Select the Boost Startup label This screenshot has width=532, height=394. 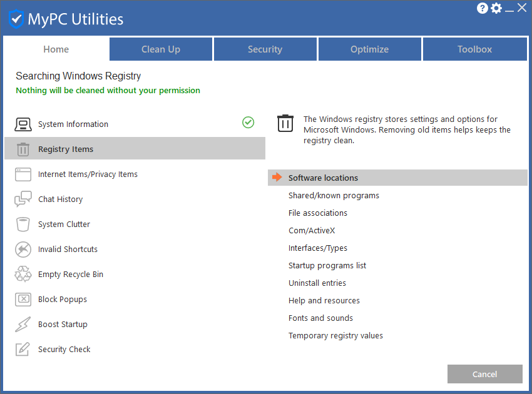point(63,325)
